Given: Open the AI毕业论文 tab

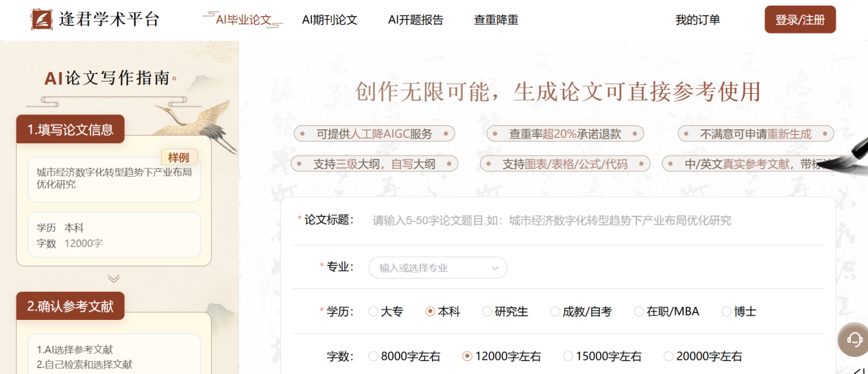Looking at the screenshot, I should click(x=243, y=20).
